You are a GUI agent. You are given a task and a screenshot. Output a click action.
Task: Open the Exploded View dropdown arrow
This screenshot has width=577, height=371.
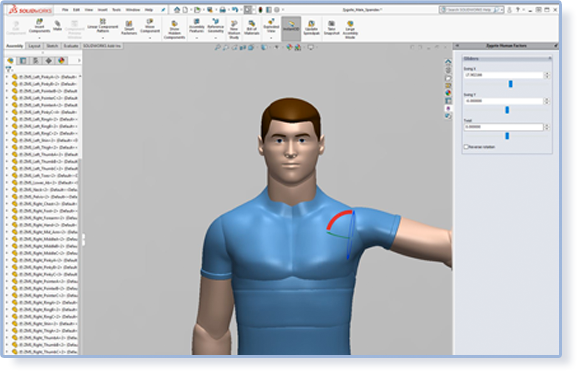tap(271, 38)
